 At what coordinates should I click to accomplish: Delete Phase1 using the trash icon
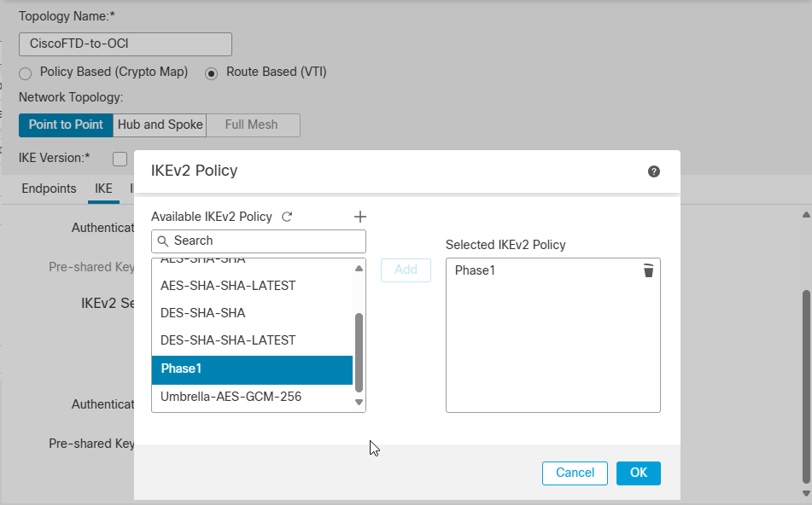click(648, 270)
